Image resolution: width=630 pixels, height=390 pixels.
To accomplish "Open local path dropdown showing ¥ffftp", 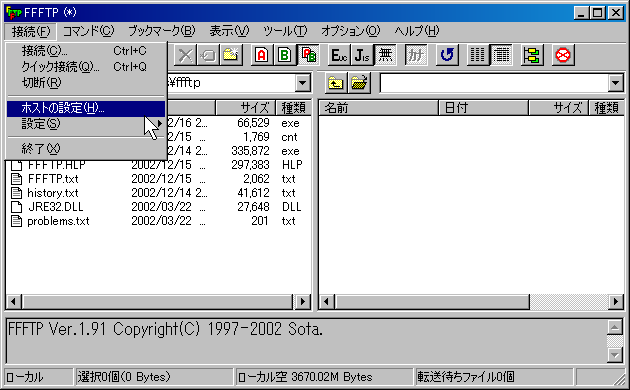I will tap(302, 83).
